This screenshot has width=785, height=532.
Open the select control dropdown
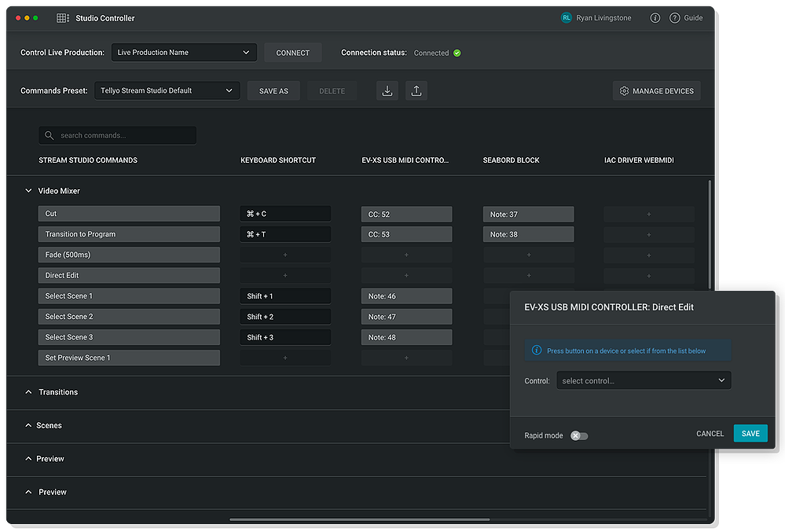coord(644,380)
